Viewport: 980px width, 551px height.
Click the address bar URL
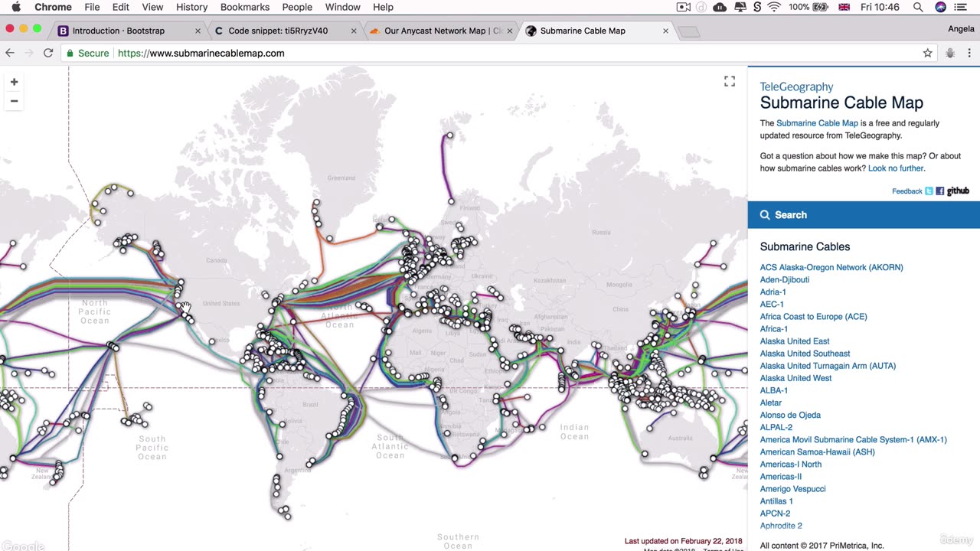tap(201, 53)
